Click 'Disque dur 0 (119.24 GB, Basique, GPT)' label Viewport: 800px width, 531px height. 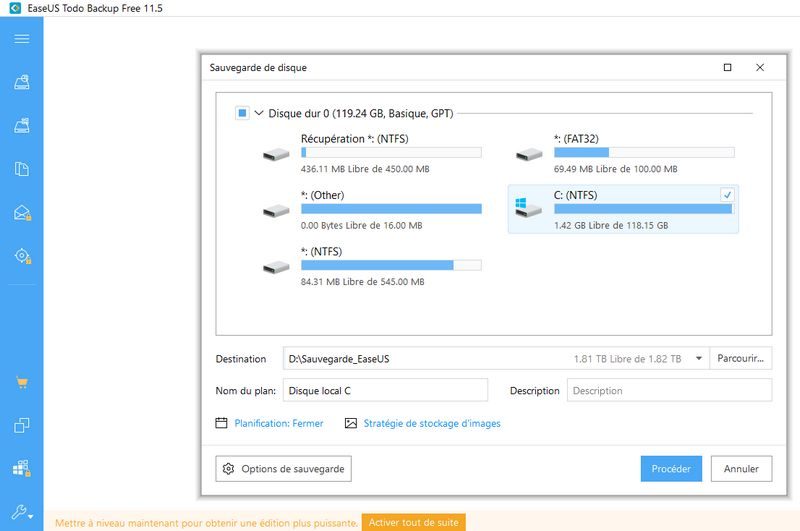pyautogui.click(x=361, y=113)
